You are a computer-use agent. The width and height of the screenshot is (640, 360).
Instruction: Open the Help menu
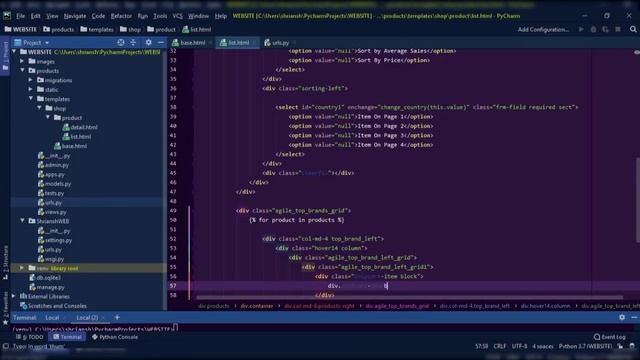click(x=220, y=16)
